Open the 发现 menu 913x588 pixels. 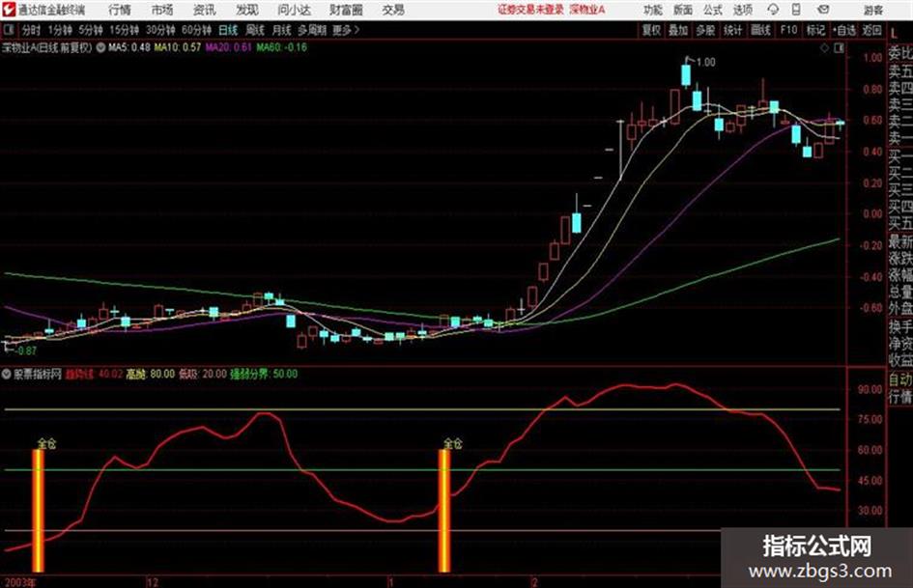pos(247,10)
